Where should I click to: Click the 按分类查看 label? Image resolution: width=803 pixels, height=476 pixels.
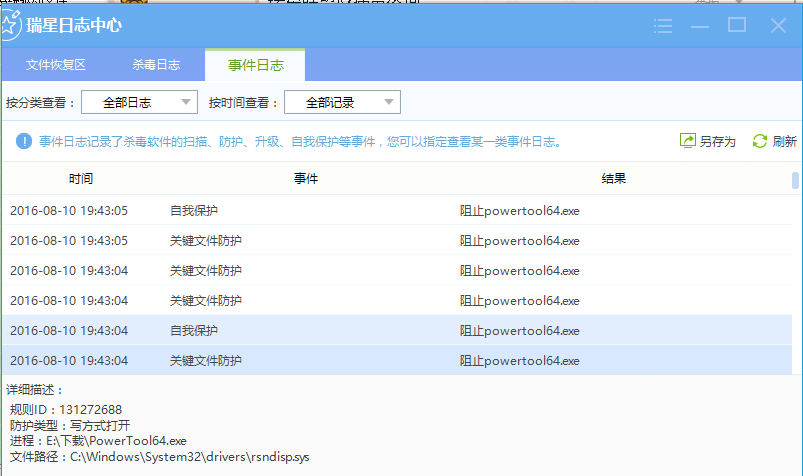pos(40,103)
